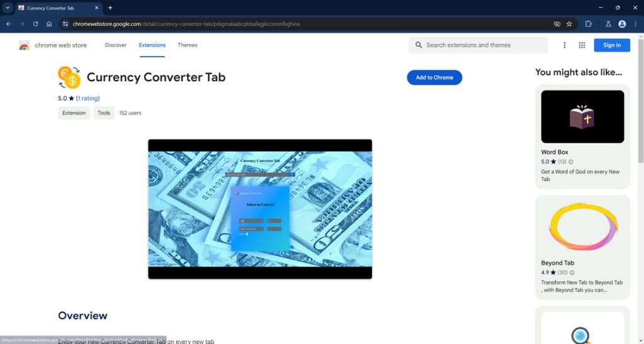The height and width of the screenshot is (344, 644).
Task: Open the Google apps grid icon
Action: tap(582, 45)
